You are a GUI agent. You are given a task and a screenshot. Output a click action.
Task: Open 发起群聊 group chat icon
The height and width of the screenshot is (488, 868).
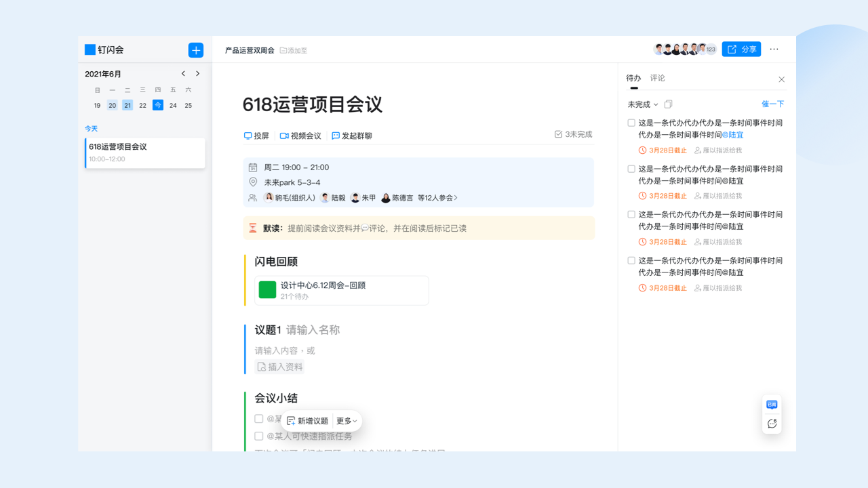coord(336,136)
